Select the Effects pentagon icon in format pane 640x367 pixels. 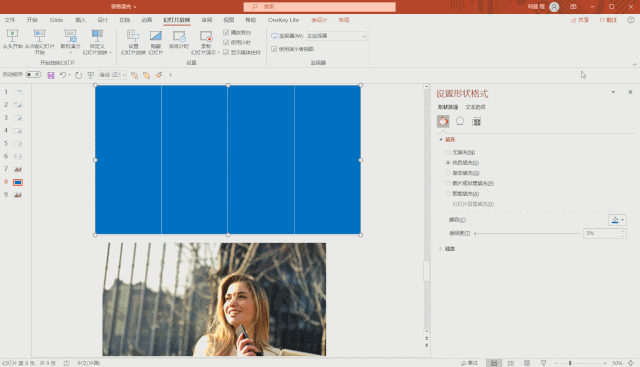[460, 121]
